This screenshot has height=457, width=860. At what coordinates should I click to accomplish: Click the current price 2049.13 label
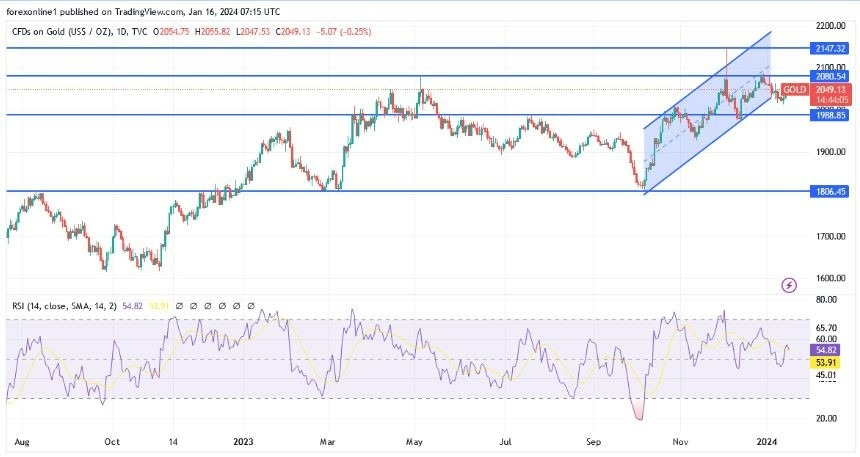tap(830, 89)
